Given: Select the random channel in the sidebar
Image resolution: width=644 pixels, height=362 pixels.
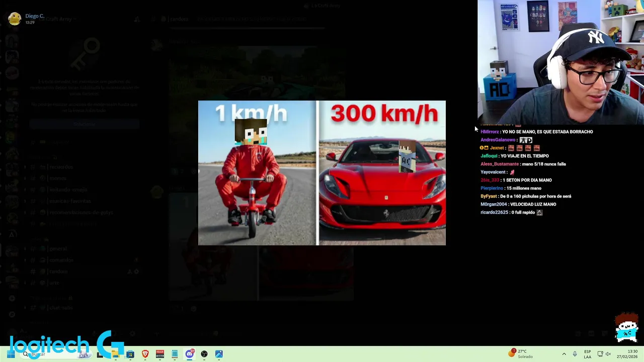Looking at the screenshot, I should tap(58, 271).
